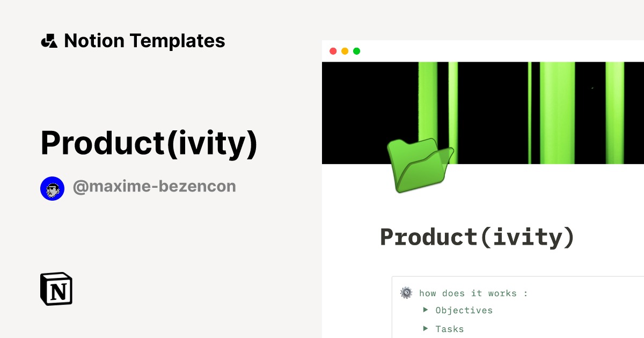Toggle the Objectives label open
Viewport: 644px width, 338px height.
pos(464,310)
